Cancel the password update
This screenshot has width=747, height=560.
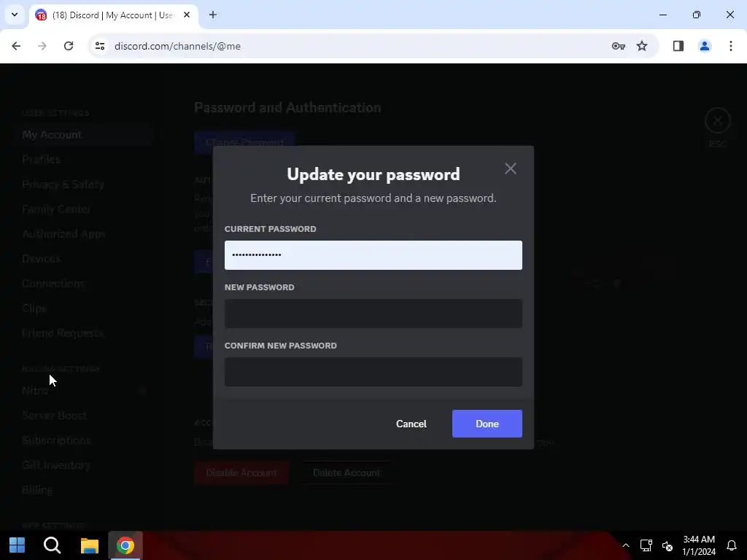[411, 424]
